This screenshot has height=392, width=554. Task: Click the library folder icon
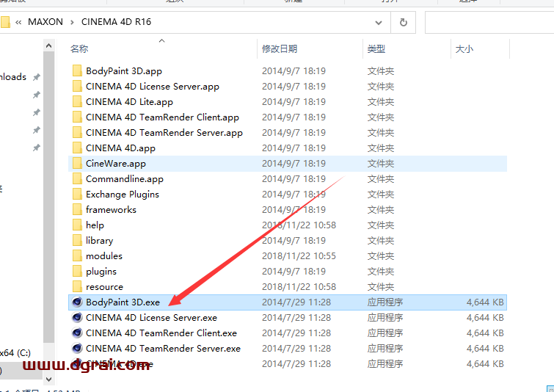tap(77, 240)
